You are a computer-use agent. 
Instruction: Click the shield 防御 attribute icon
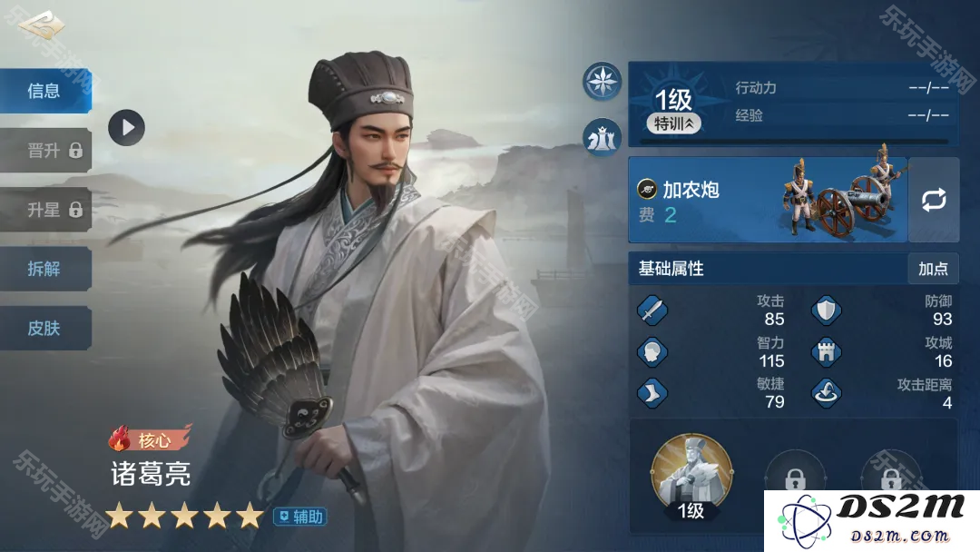tap(827, 310)
